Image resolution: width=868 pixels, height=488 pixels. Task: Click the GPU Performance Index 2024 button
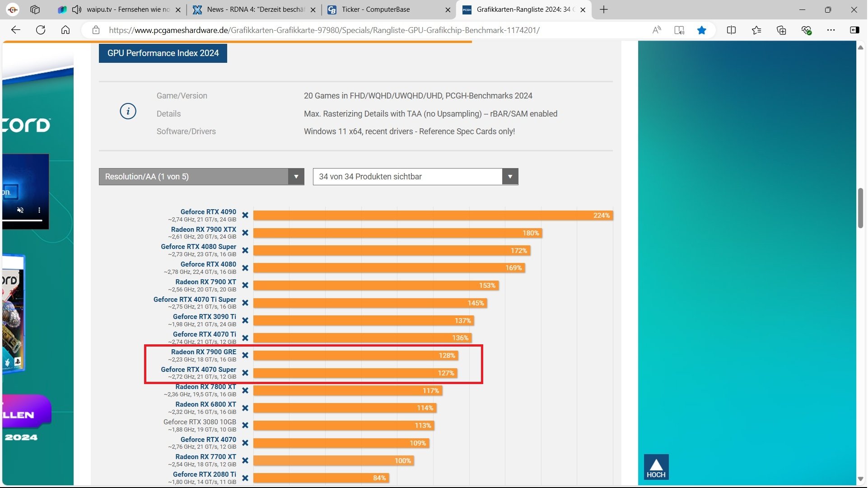coord(163,53)
